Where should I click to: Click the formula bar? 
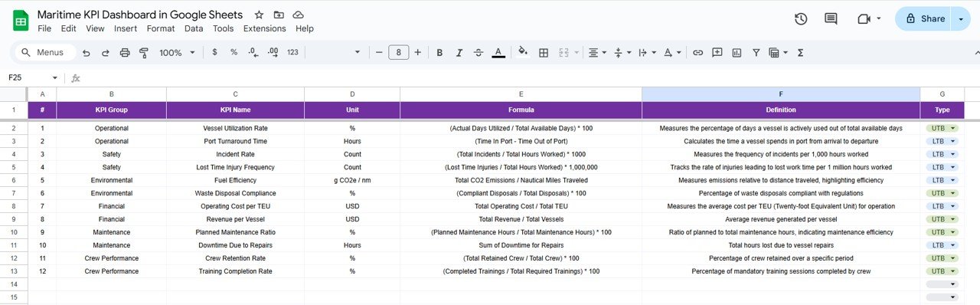(528, 78)
